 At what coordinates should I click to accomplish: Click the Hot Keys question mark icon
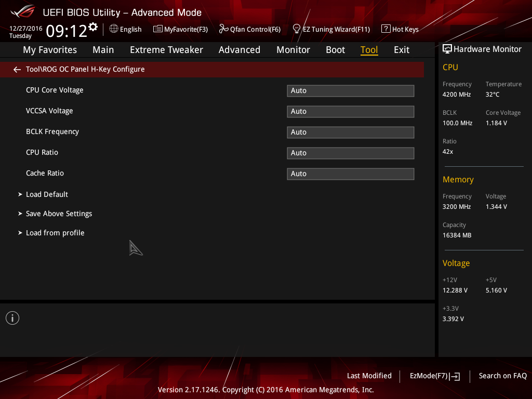(386, 29)
